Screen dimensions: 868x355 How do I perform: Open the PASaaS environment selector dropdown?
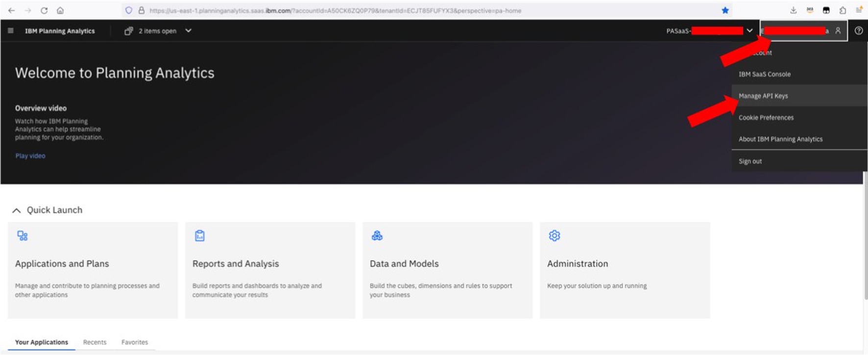coord(749,31)
